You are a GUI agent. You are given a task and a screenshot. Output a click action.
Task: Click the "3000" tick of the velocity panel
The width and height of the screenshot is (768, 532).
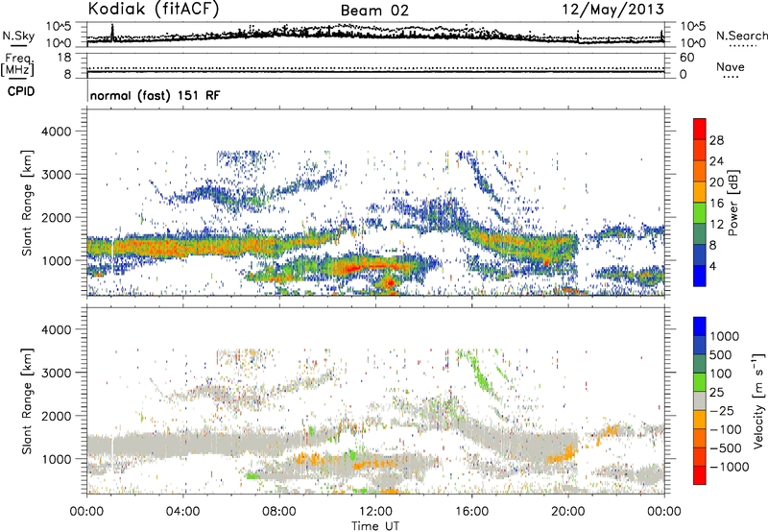coord(57,373)
